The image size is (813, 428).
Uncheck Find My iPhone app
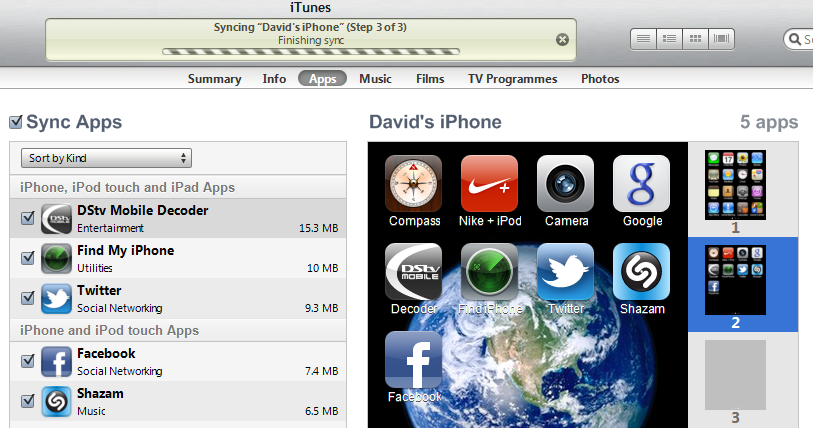pyautogui.click(x=28, y=258)
